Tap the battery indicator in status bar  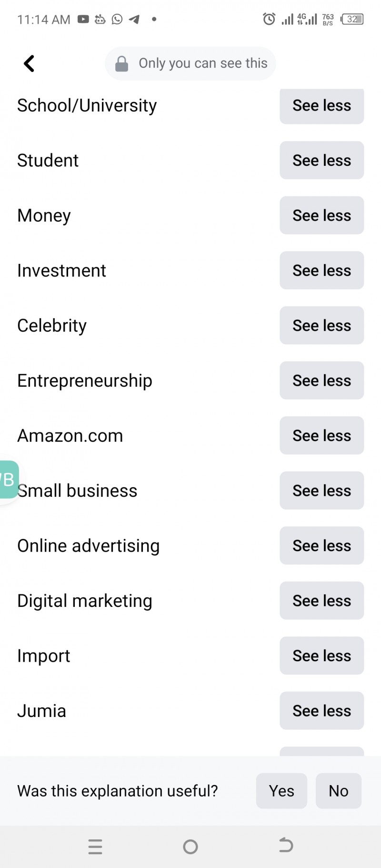[352, 19]
